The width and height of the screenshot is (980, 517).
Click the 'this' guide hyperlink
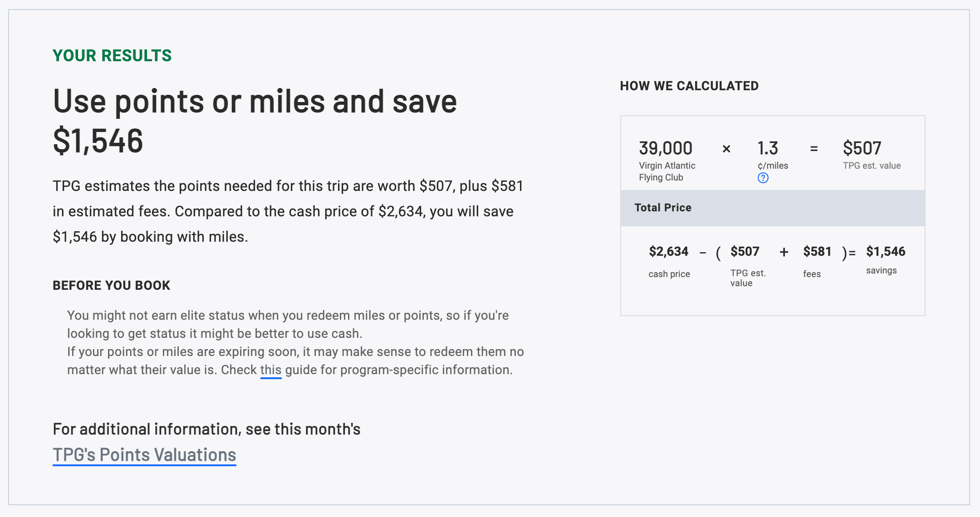[x=270, y=370]
